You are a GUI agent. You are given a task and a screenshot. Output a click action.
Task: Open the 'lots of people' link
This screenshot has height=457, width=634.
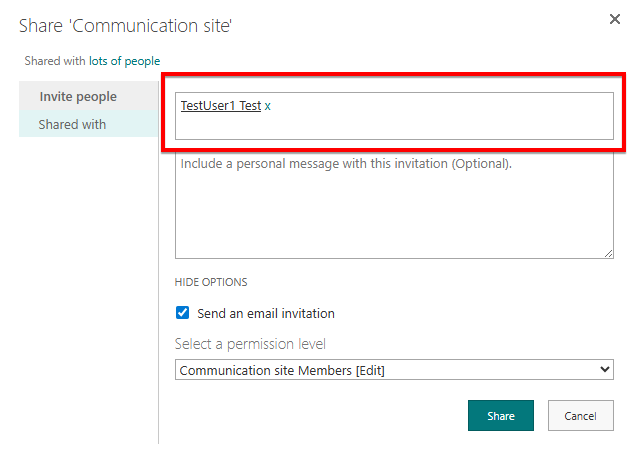click(x=125, y=61)
